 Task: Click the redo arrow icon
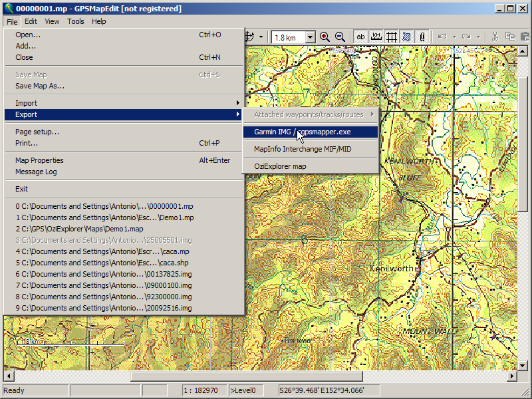[x=466, y=37]
